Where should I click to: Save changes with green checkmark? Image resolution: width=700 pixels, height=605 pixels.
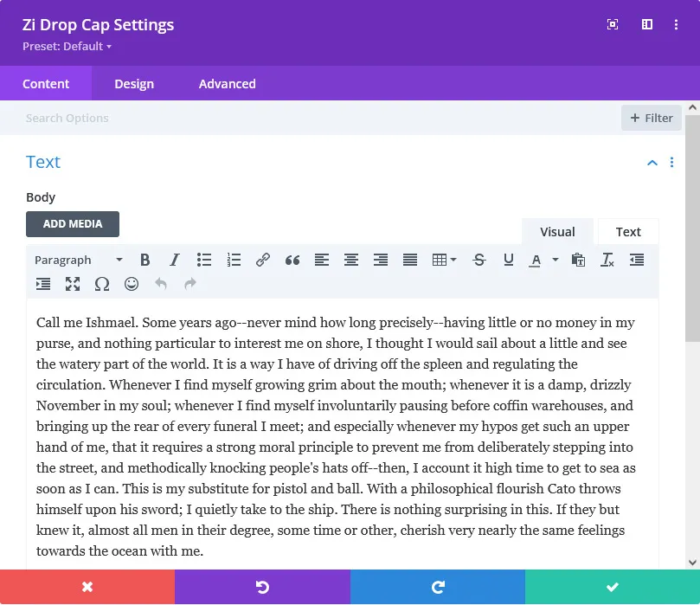(x=613, y=587)
